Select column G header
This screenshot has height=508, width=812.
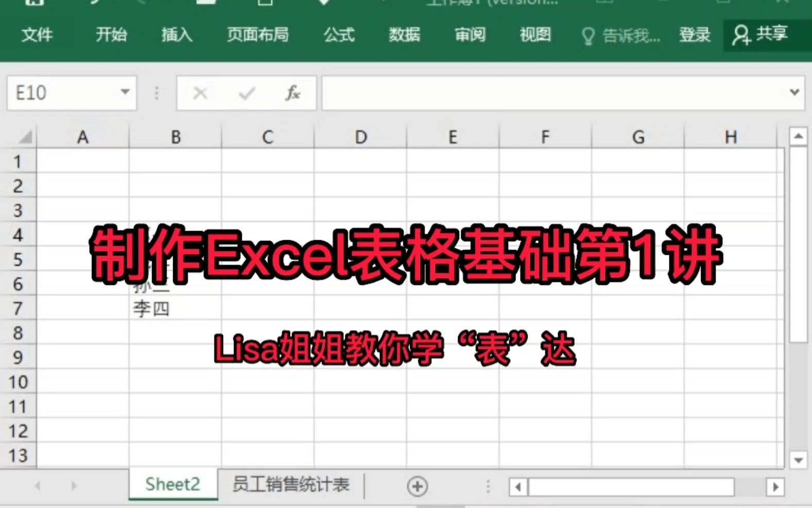click(638, 137)
